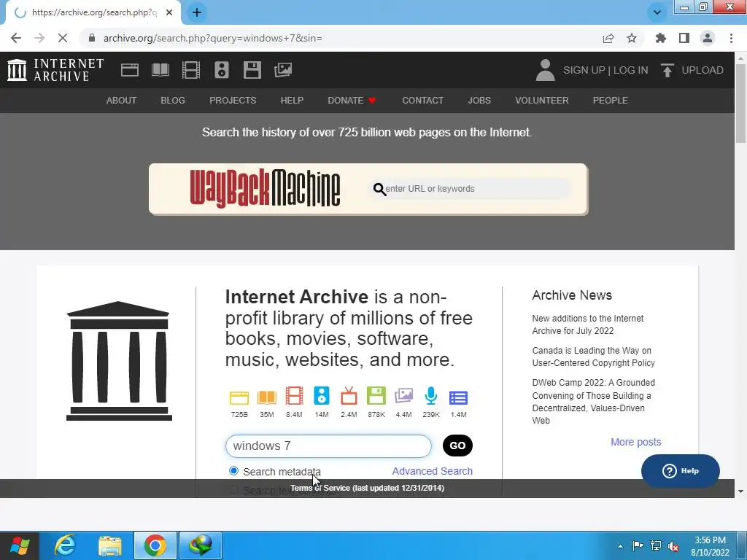Open Canada User-Centered Copyright Policy post

[593, 357]
